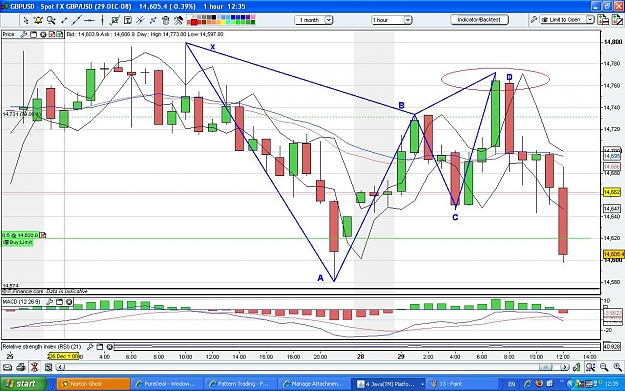Select the text annotation tool
The width and height of the screenshot is (625, 391).
(128, 20)
